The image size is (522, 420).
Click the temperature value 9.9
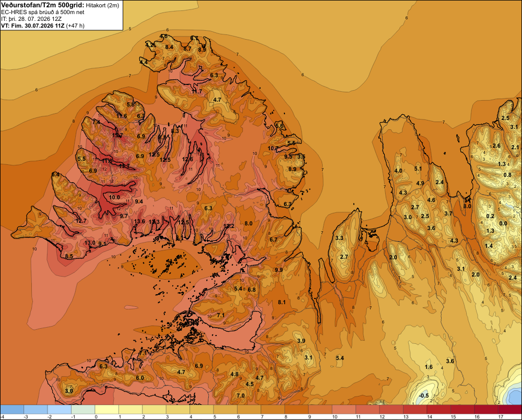coord(279,270)
